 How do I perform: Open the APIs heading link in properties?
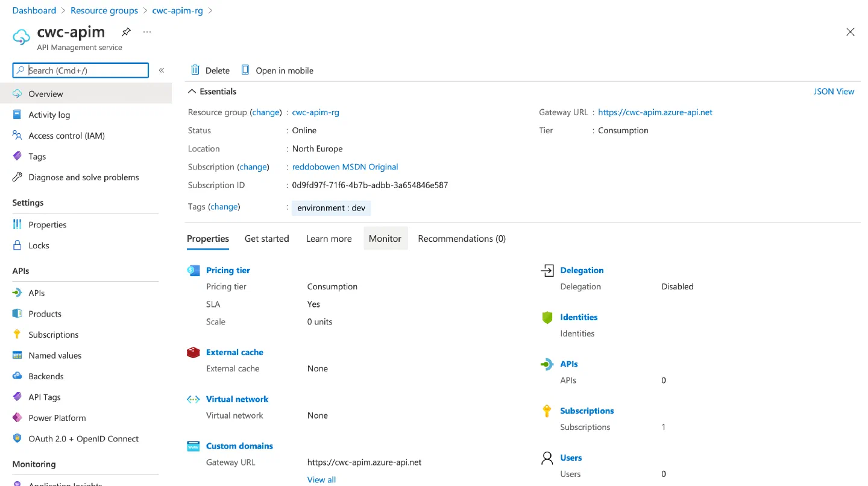click(x=569, y=364)
